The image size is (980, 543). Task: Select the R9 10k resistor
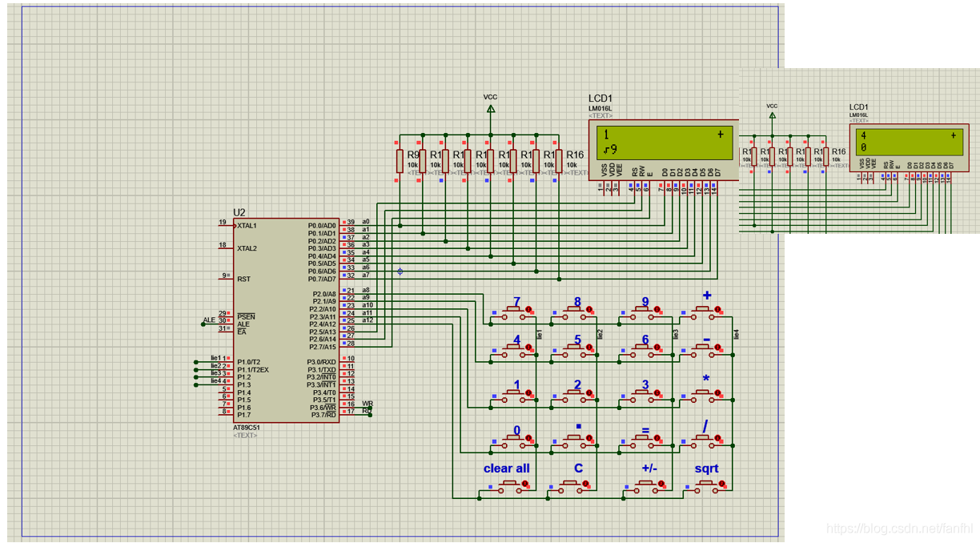tap(399, 159)
